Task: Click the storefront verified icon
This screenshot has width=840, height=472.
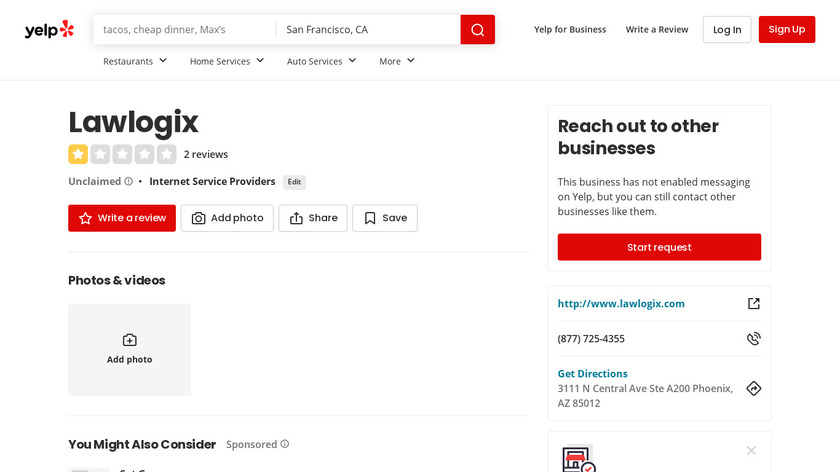Action: point(578,459)
